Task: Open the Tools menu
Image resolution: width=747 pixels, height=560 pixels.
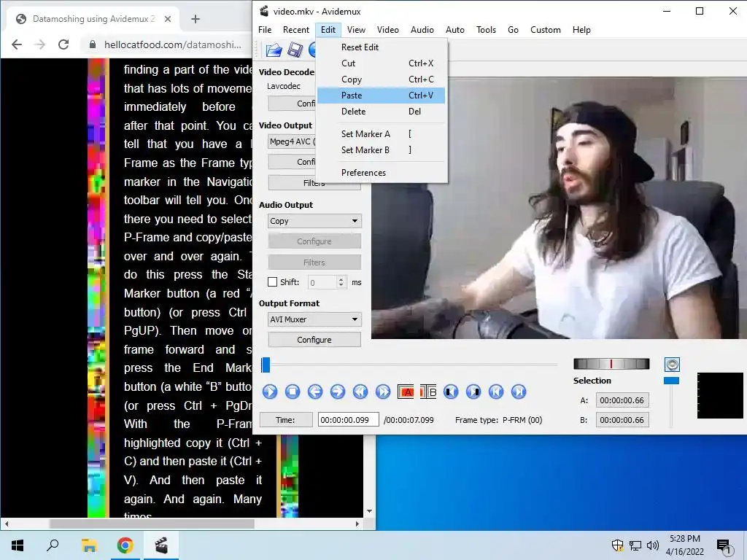Action: [x=486, y=29]
